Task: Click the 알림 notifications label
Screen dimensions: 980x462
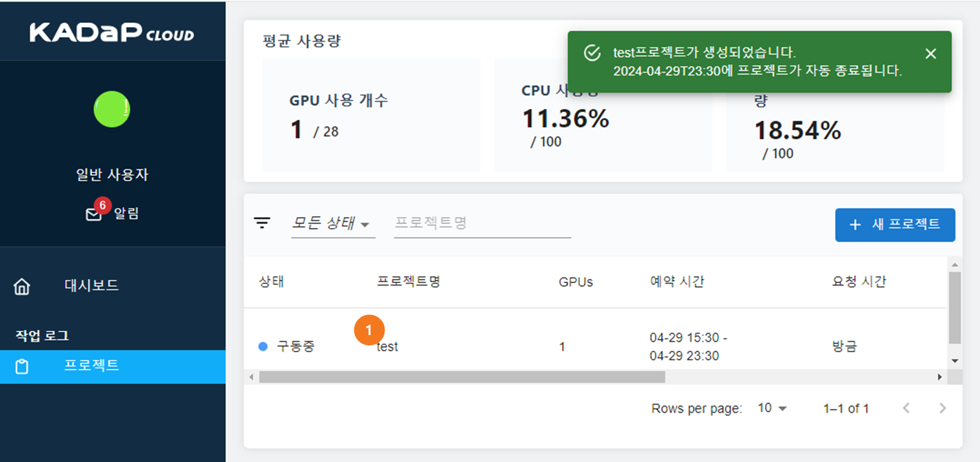Action: pyautogui.click(x=126, y=213)
